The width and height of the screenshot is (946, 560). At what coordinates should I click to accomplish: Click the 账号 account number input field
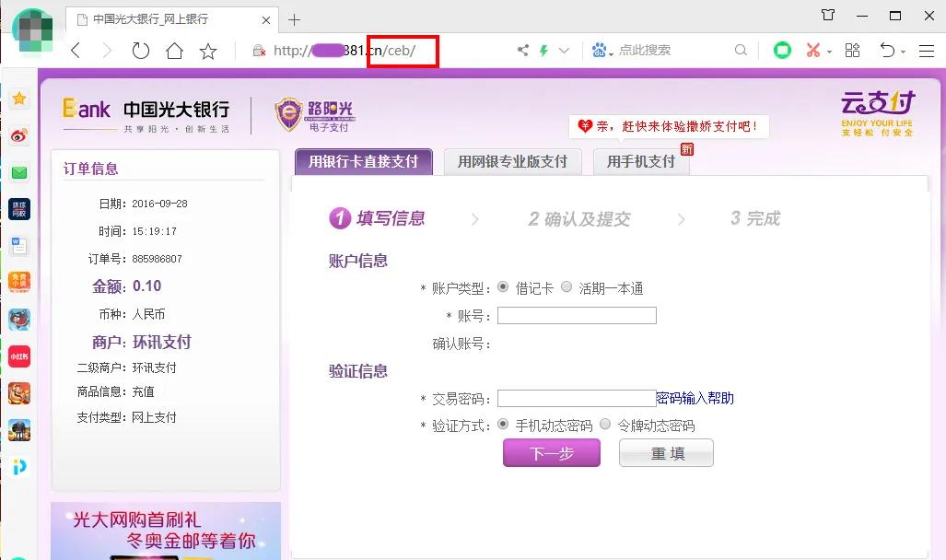click(577, 315)
